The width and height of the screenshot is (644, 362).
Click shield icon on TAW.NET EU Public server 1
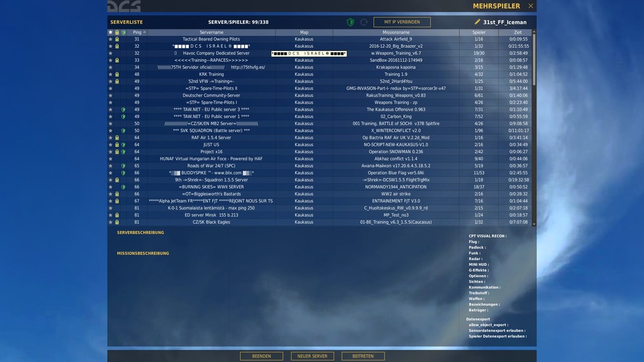[x=123, y=117]
